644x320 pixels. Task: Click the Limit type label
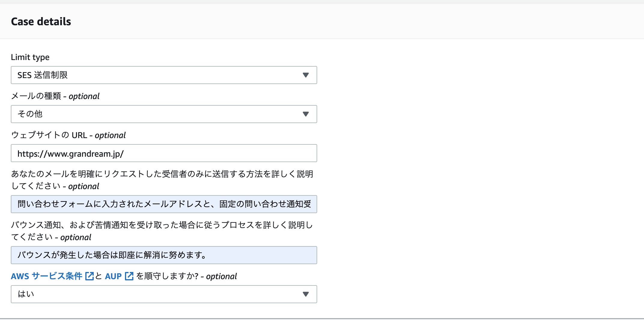[30, 57]
